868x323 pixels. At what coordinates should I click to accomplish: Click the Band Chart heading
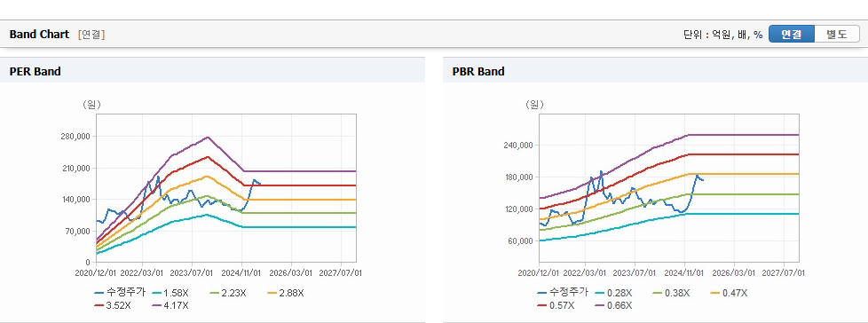(x=39, y=35)
